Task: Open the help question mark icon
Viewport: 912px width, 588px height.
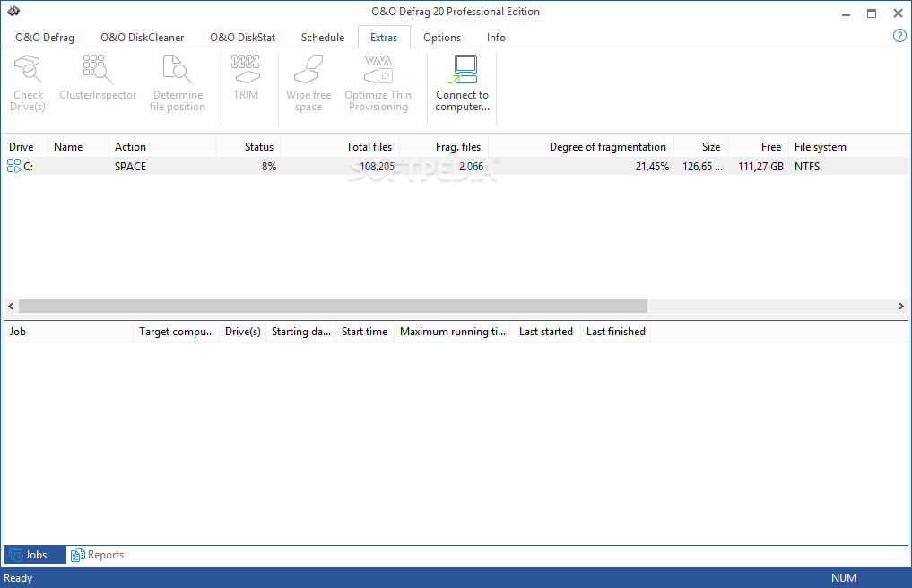Action: 899,36
